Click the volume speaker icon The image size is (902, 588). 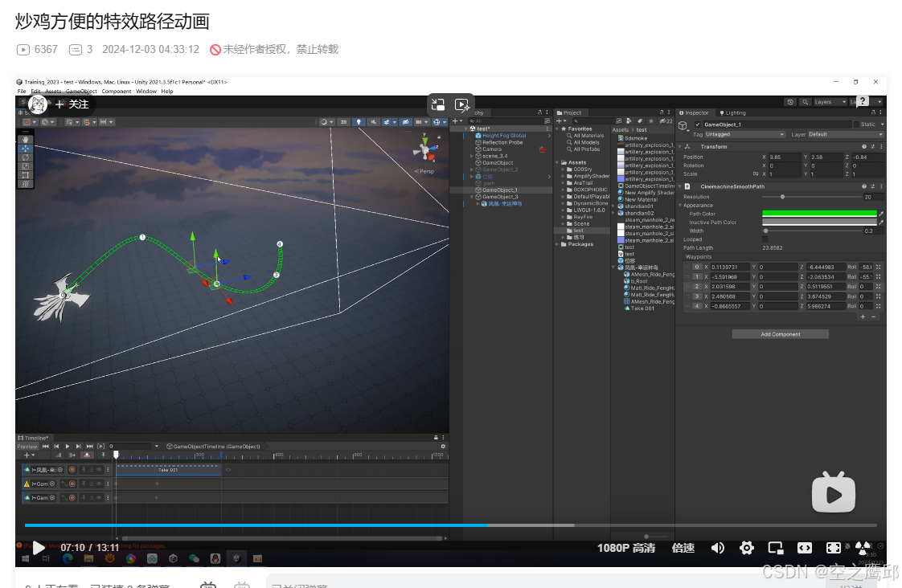[717, 548]
